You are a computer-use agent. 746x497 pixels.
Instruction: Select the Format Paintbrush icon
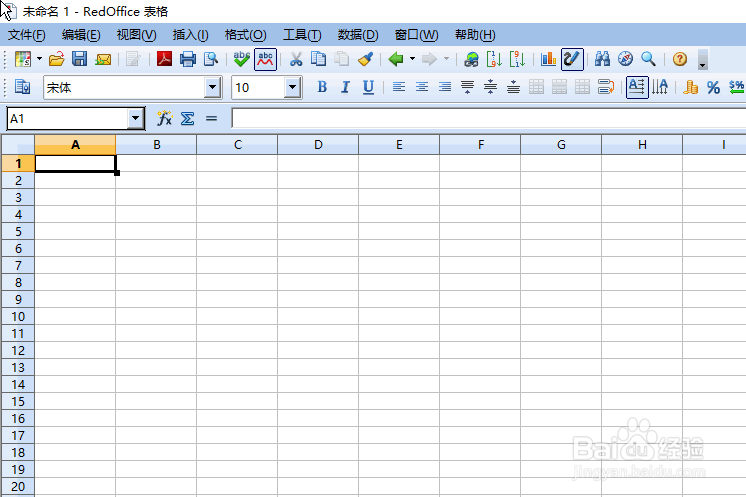coord(365,59)
